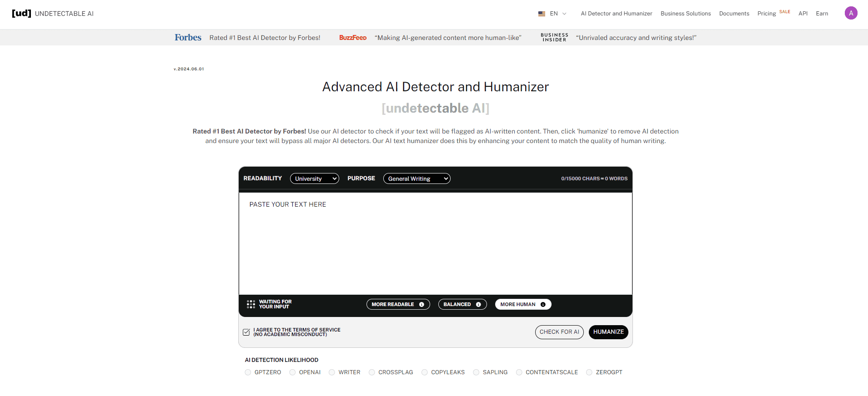
Task: Click the user avatar icon
Action: click(x=851, y=13)
